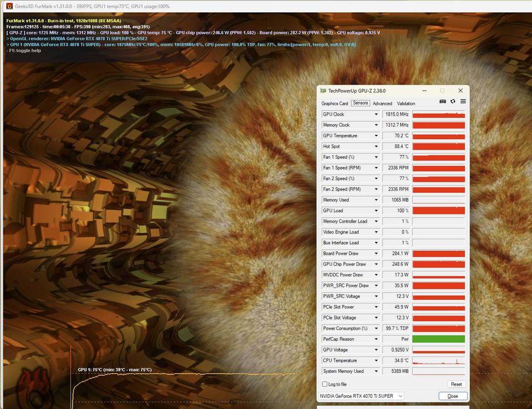
Task: Open the Memory Used sensor dropdown
Action: pyautogui.click(x=376, y=200)
